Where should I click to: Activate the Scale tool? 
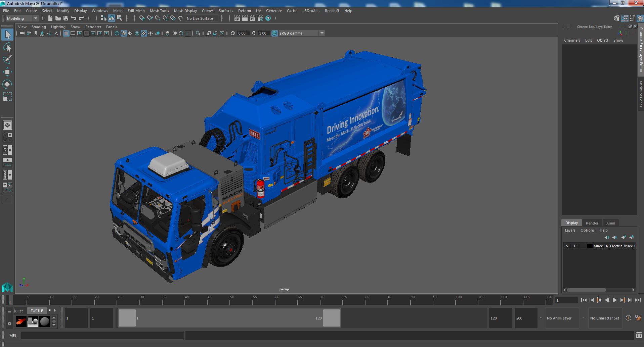tap(7, 97)
